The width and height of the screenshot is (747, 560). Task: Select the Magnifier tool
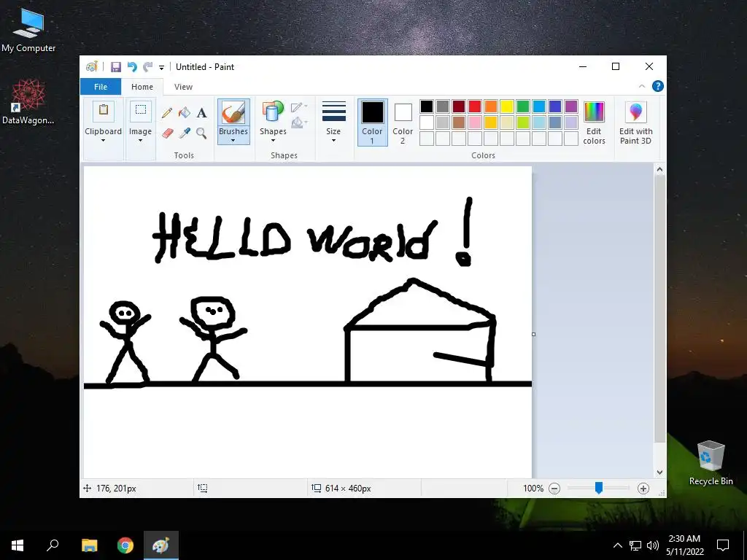(x=201, y=133)
